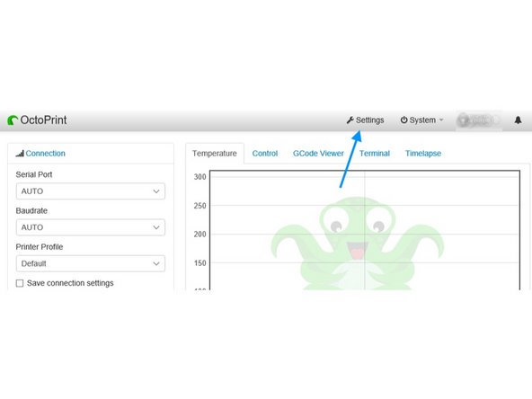The width and height of the screenshot is (532, 399).
Task: Switch to the Timelapse tab
Action: point(423,154)
